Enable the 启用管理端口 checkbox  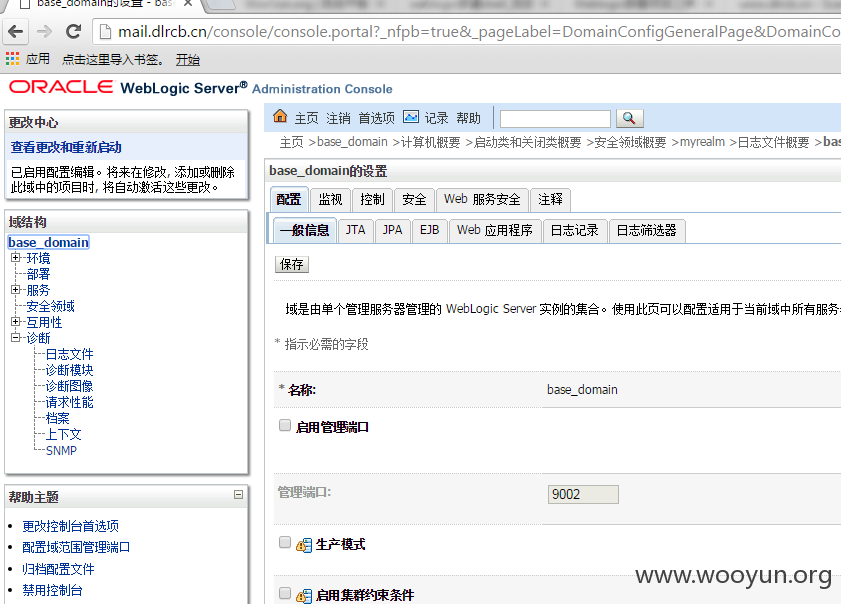point(285,425)
